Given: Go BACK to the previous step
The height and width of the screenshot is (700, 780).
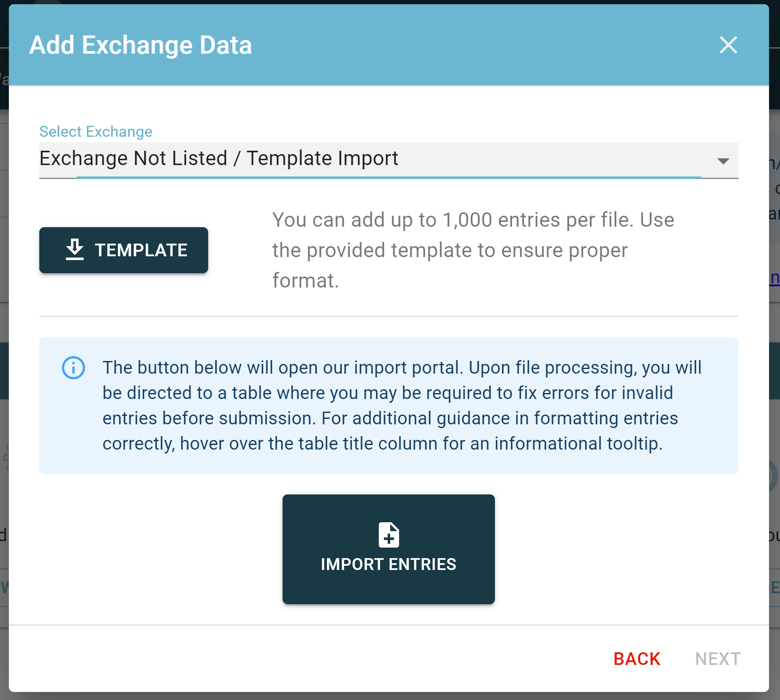Looking at the screenshot, I should point(637,659).
